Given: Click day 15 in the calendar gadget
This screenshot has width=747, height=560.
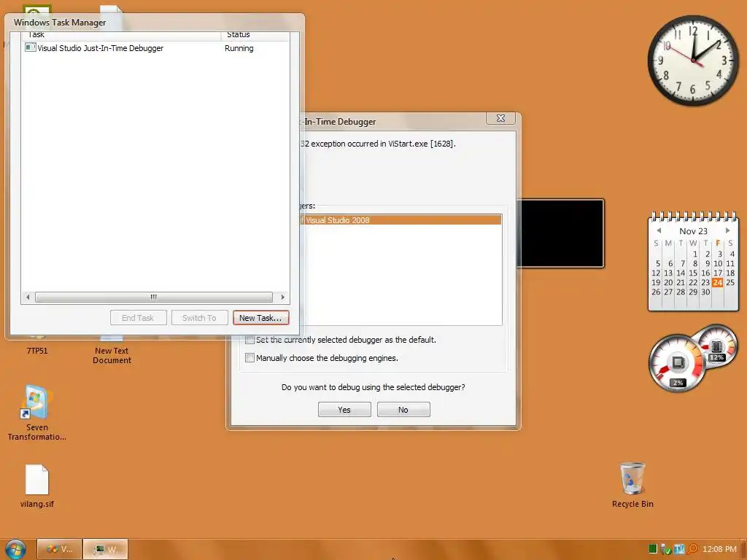Looking at the screenshot, I should [x=693, y=273].
